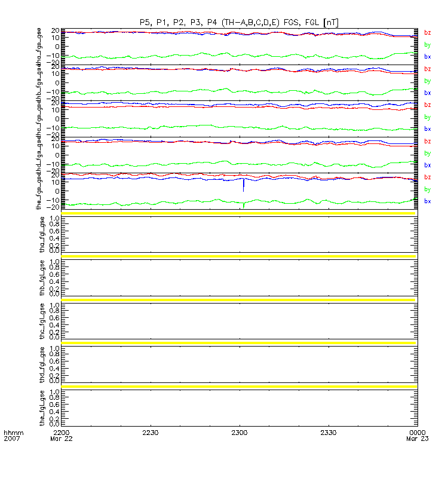This screenshot has width=448, height=478.
Task: Click the by legend label of the second thb panel
Action: click(x=427, y=81)
